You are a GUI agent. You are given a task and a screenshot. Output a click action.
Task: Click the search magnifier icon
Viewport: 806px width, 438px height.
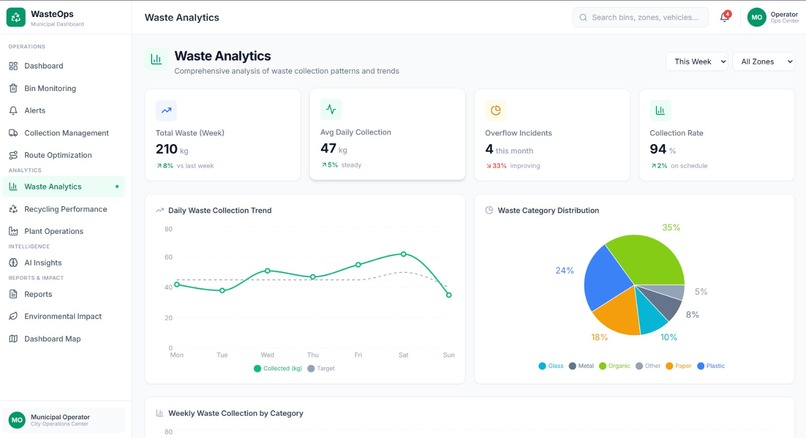click(583, 17)
